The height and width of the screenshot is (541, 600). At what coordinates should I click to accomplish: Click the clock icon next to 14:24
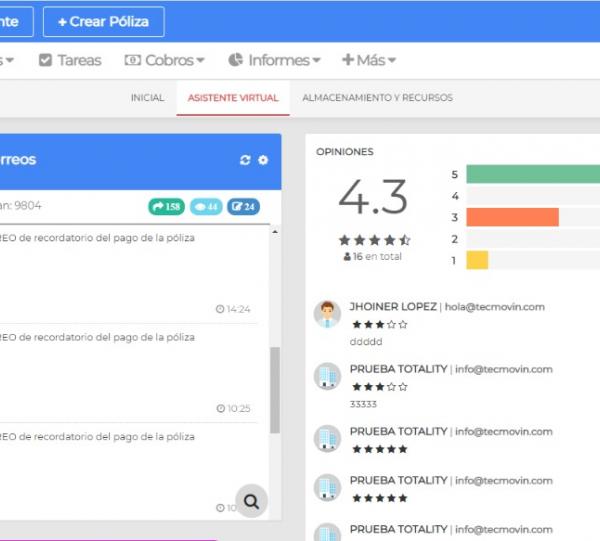pyautogui.click(x=220, y=310)
